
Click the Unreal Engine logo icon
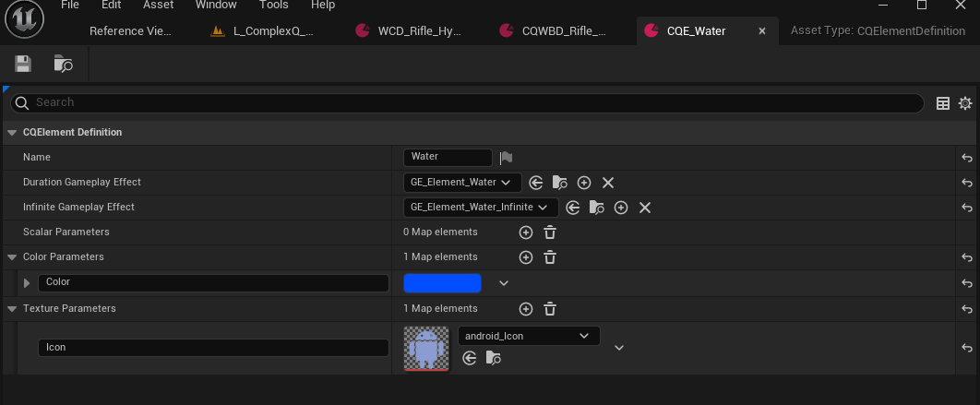(x=23, y=18)
